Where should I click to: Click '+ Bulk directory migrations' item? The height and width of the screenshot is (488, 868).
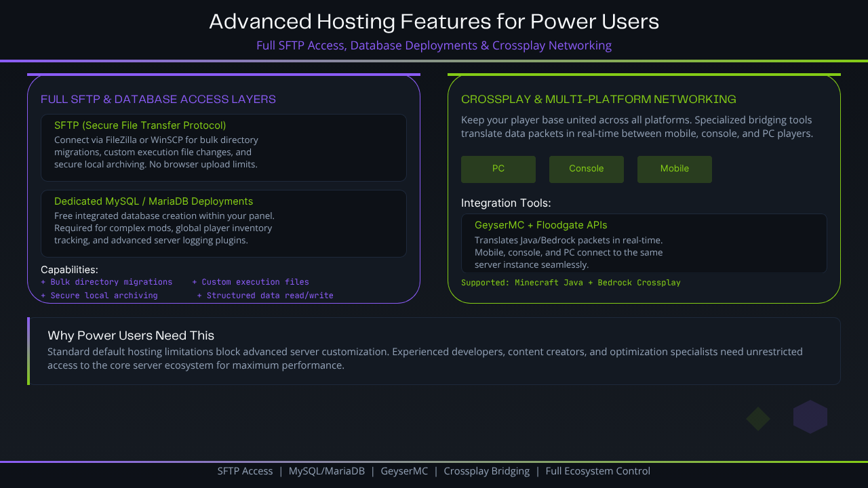pos(106,282)
